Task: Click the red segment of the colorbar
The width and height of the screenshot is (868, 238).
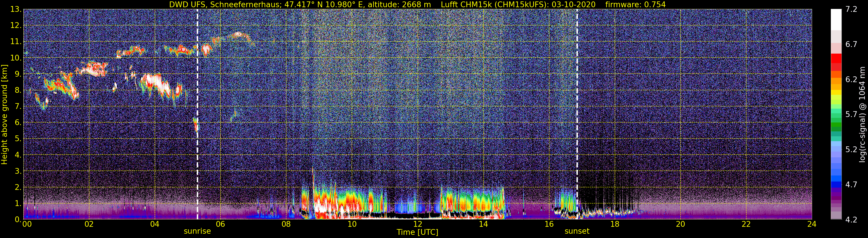Action: point(836,58)
